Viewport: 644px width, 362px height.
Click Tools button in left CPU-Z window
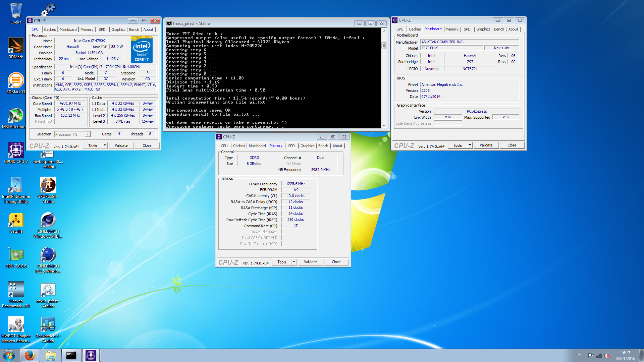93,145
